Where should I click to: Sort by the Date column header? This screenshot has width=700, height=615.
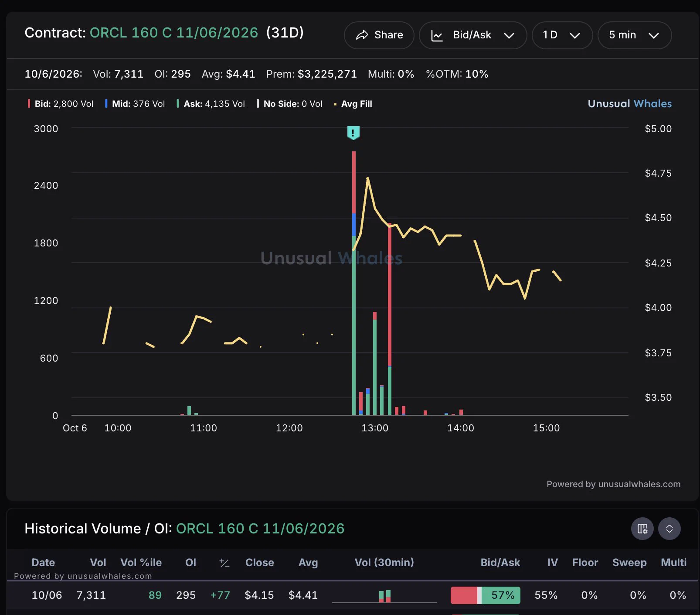43,563
